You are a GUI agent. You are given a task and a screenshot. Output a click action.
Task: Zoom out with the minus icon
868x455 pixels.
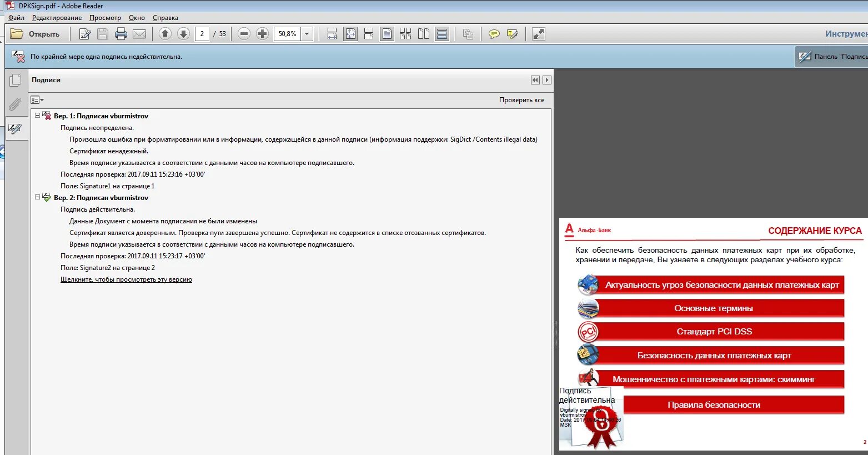244,34
